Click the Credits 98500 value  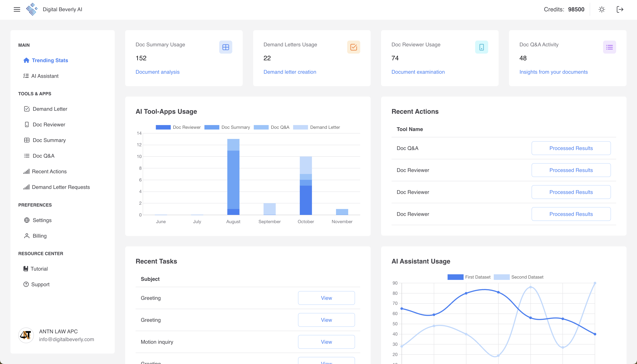576,9
